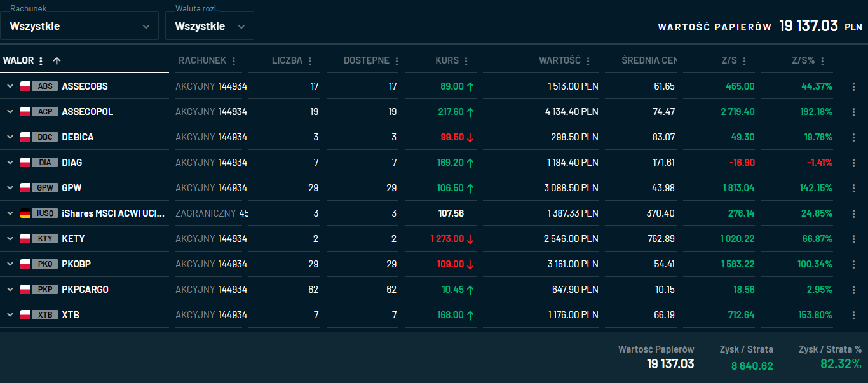
Task: Open GPW row actions menu
Action: [x=854, y=188]
